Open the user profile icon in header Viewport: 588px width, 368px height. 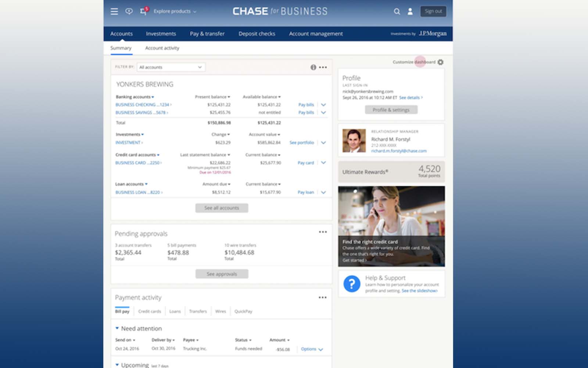click(410, 11)
